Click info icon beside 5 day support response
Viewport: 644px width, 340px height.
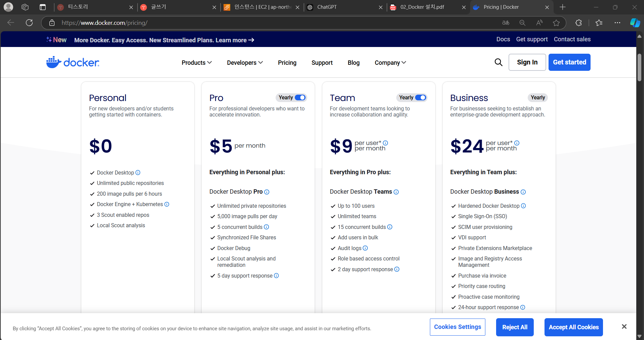coord(276,276)
